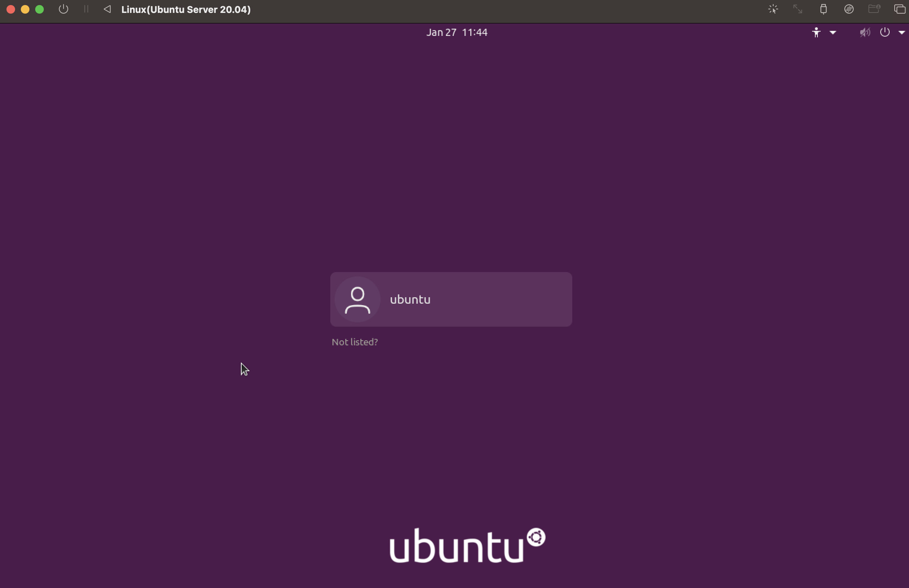The height and width of the screenshot is (588, 909).
Task: Toggle capture mouse cursor icon
Action: (x=773, y=9)
